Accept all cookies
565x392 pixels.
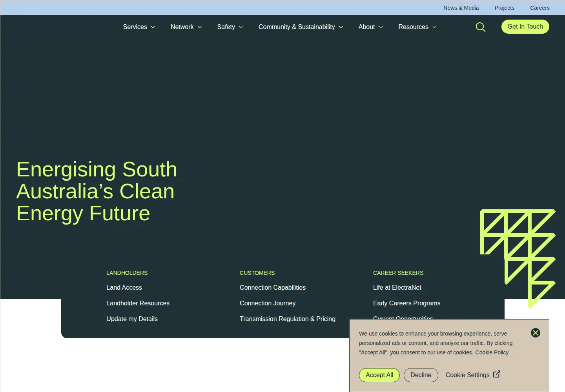coord(379,375)
